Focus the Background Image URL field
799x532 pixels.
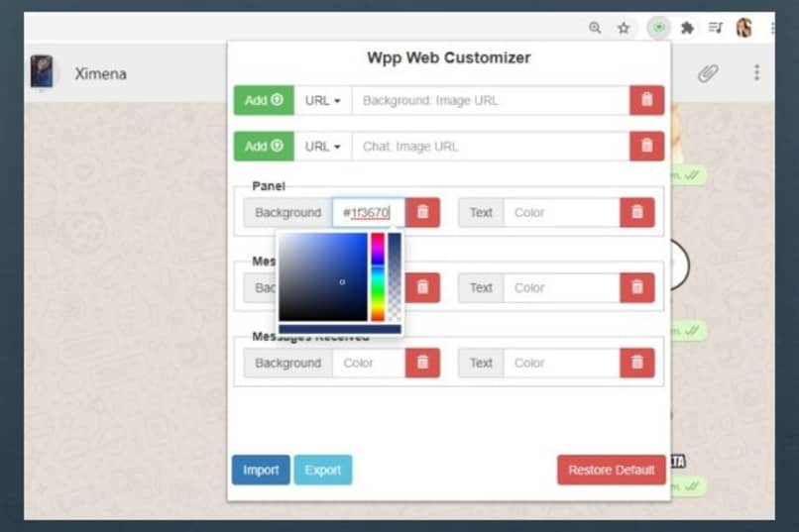coord(491,100)
